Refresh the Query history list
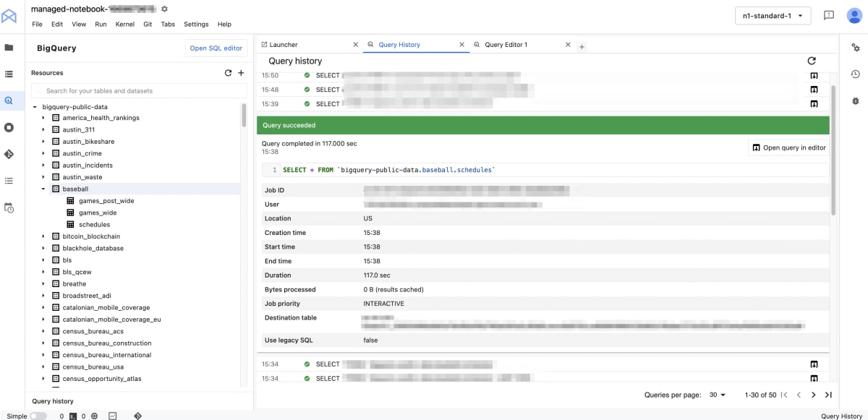Screen dimensions: 868x420 (812, 61)
